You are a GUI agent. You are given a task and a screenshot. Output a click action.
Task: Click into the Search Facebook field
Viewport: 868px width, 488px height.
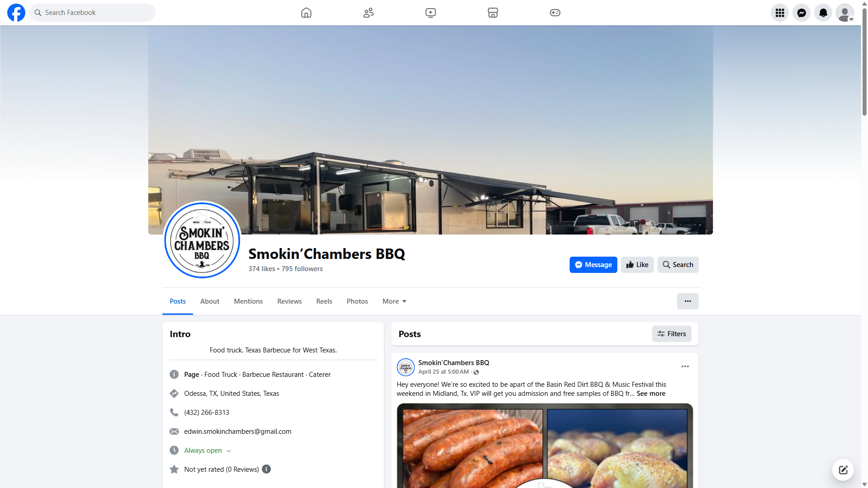pyautogui.click(x=92, y=13)
